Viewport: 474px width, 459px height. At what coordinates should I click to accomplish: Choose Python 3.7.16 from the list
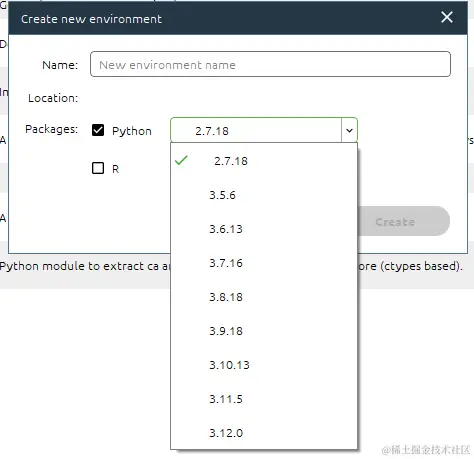coord(264,263)
